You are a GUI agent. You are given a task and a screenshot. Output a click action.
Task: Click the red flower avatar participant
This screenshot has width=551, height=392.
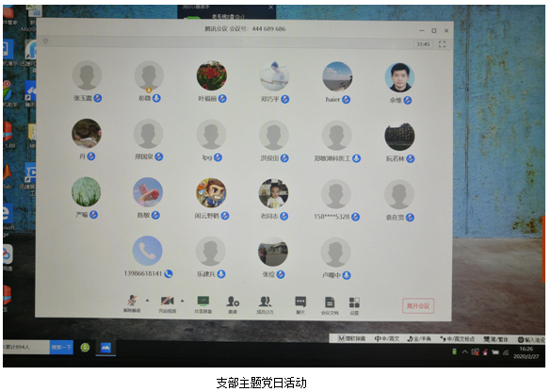coord(212,75)
